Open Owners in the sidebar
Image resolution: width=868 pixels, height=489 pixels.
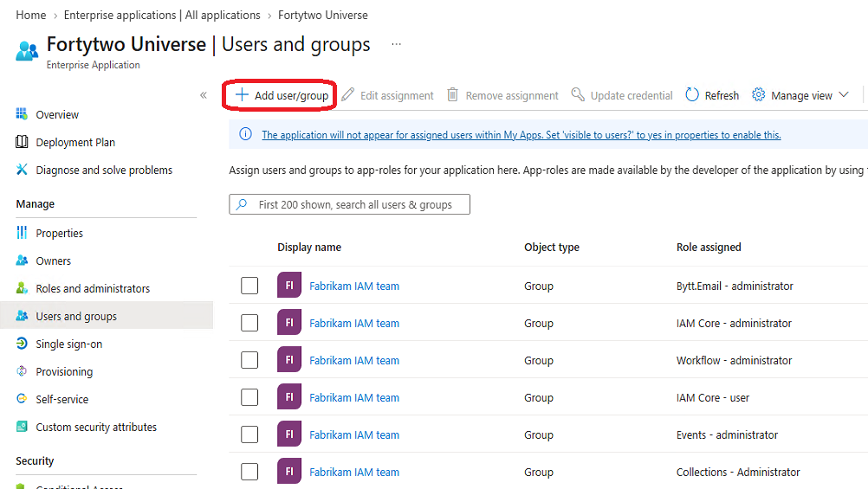pyautogui.click(x=53, y=261)
